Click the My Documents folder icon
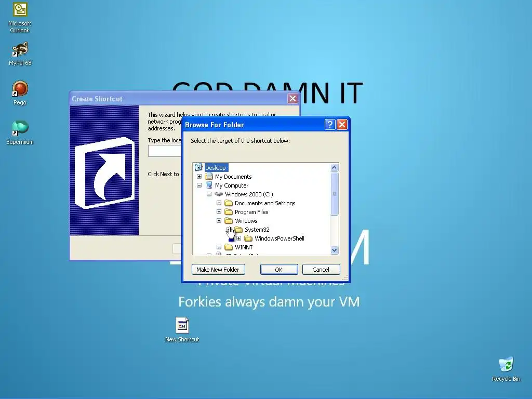Viewport: 532px width, 399px height. point(209,177)
